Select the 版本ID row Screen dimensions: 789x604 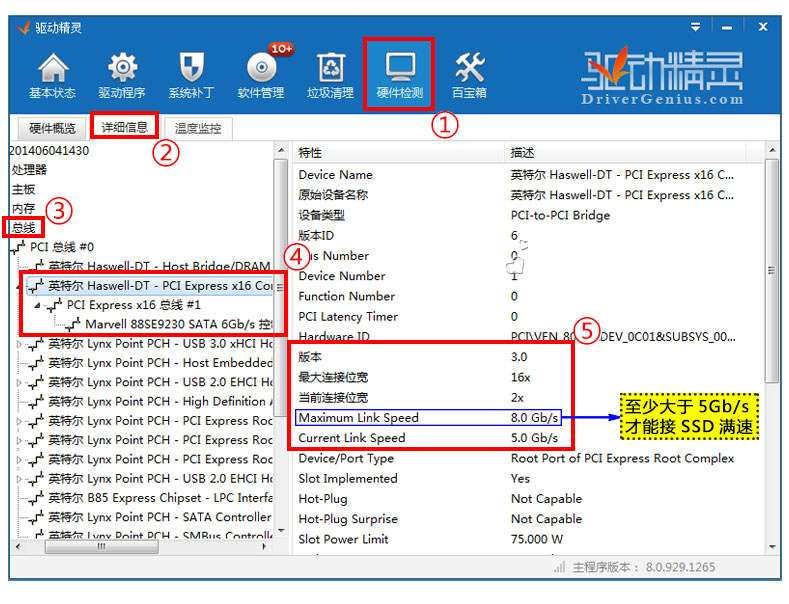coord(527,236)
